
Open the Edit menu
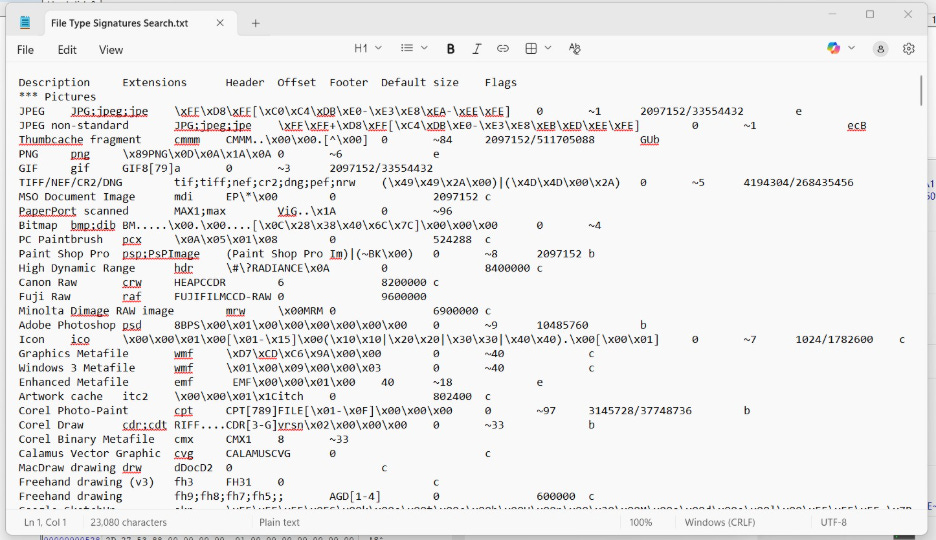point(67,50)
